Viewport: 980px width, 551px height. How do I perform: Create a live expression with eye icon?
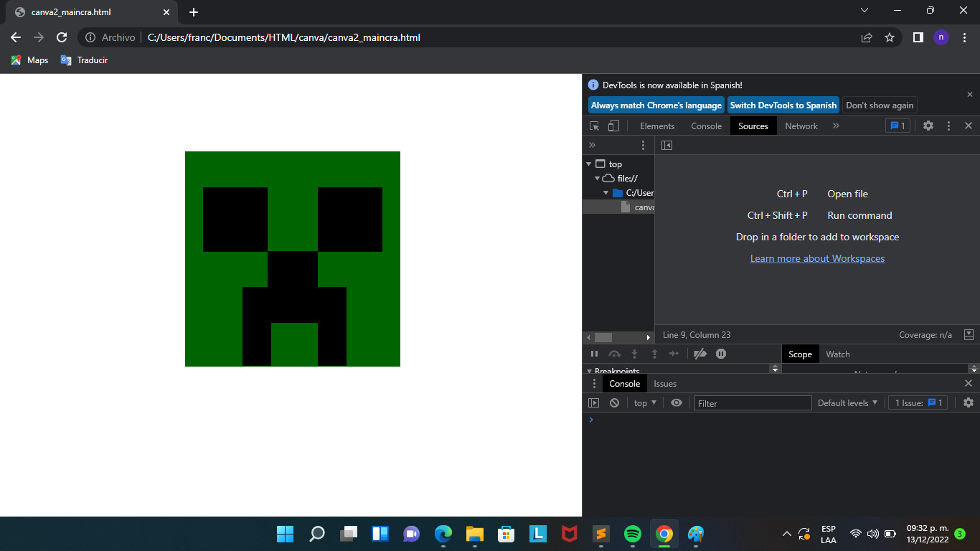[677, 403]
